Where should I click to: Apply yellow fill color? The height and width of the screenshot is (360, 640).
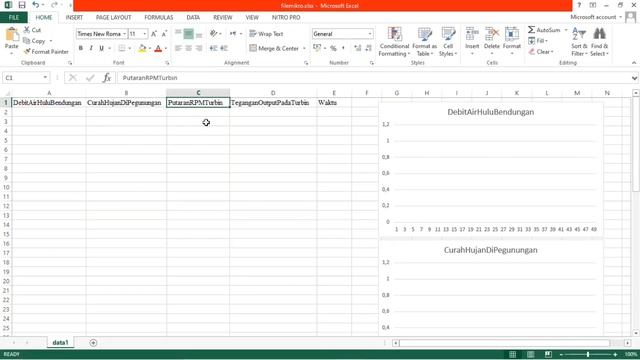tap(142, 49)
